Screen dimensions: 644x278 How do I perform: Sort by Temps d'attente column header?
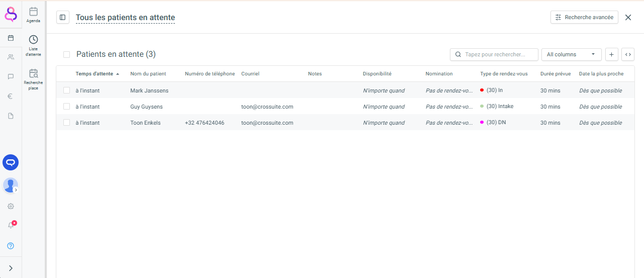[x=95, y=74]
